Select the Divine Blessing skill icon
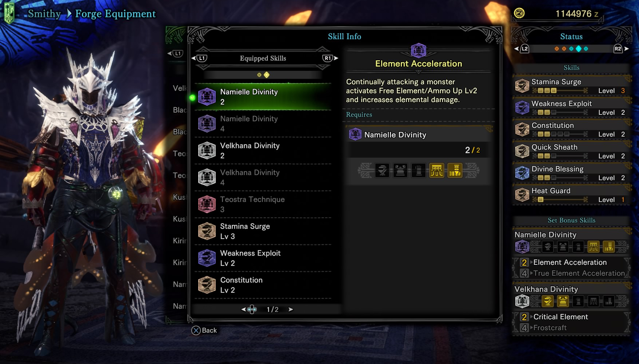Viewport: 639px width, 364px height. tap(522, 173)
